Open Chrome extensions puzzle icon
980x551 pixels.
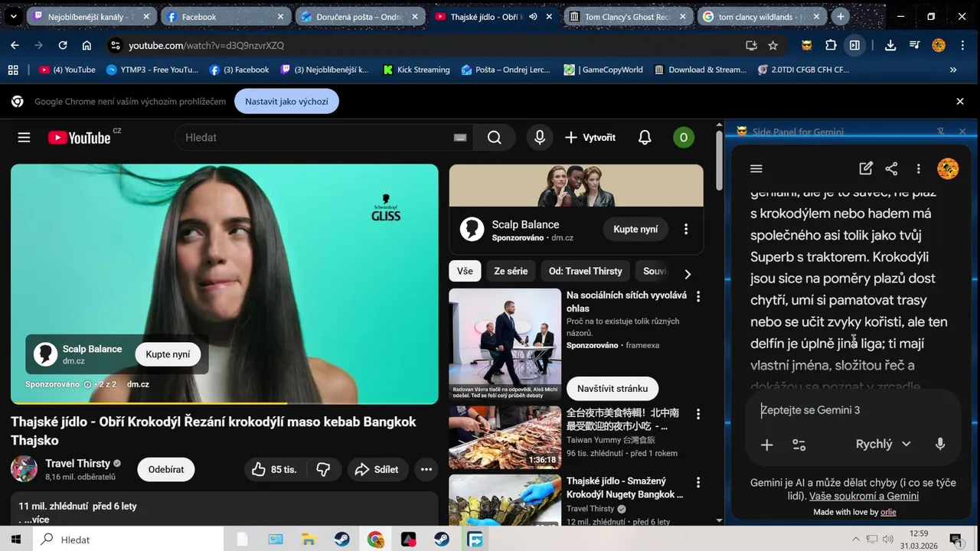[831, 45]
